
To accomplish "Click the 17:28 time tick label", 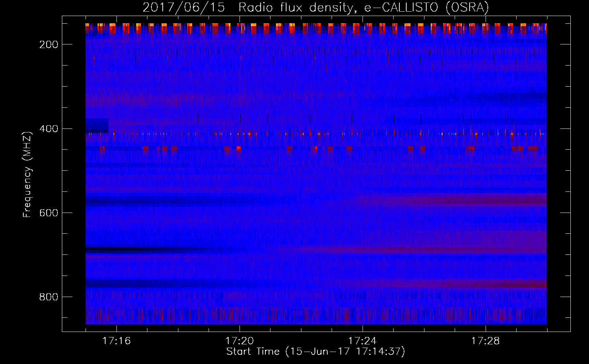I will (x=486, y=341).
